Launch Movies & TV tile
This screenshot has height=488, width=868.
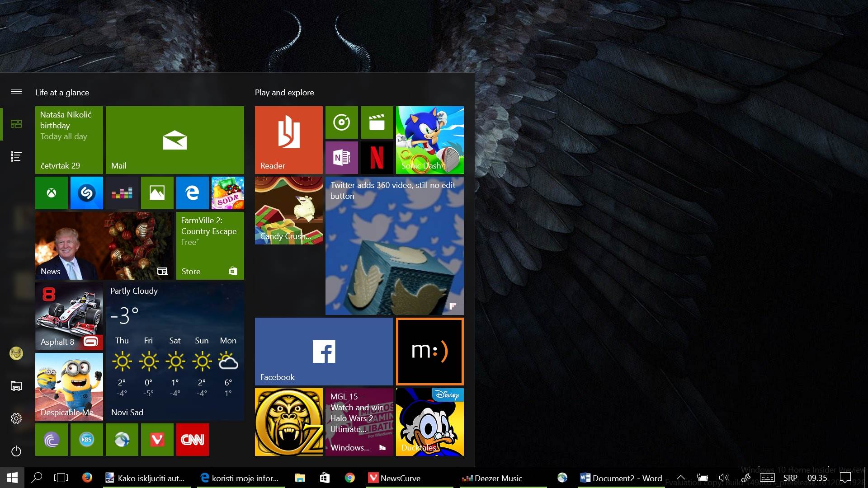click(377, 122)
